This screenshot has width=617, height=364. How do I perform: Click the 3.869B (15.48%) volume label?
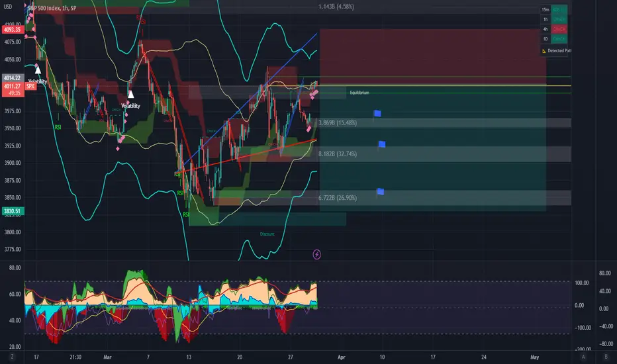338,123
